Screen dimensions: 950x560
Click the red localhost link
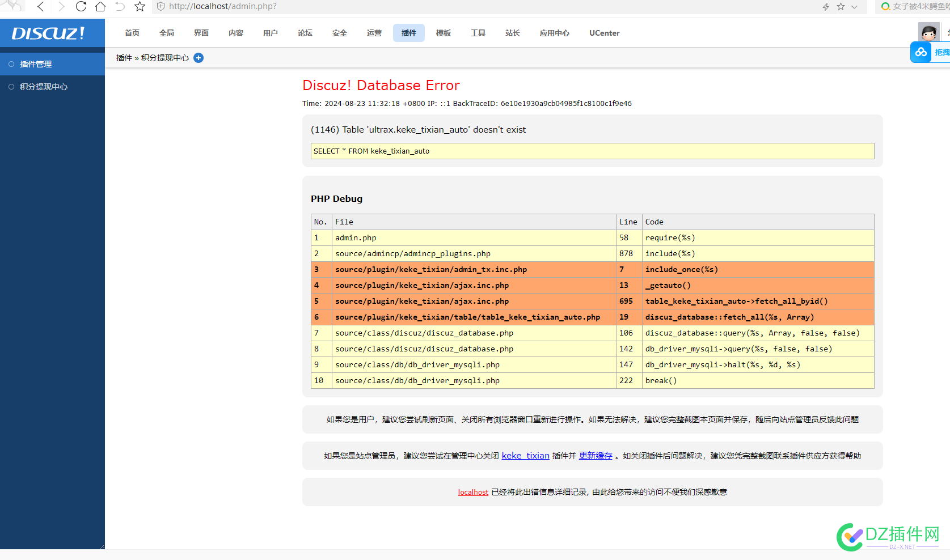(473, 492)
